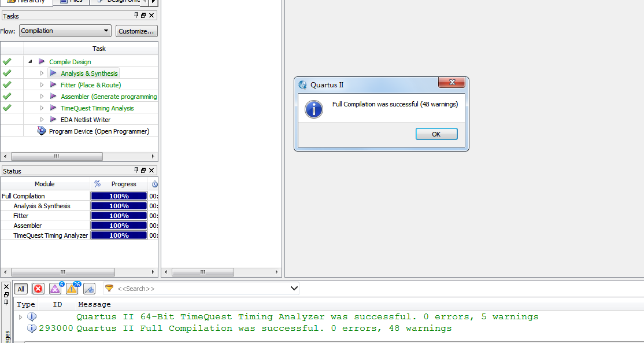This screenshot has height=343, width=644.
Task: Open the Customize... flow settings
Action: (137, 31)
